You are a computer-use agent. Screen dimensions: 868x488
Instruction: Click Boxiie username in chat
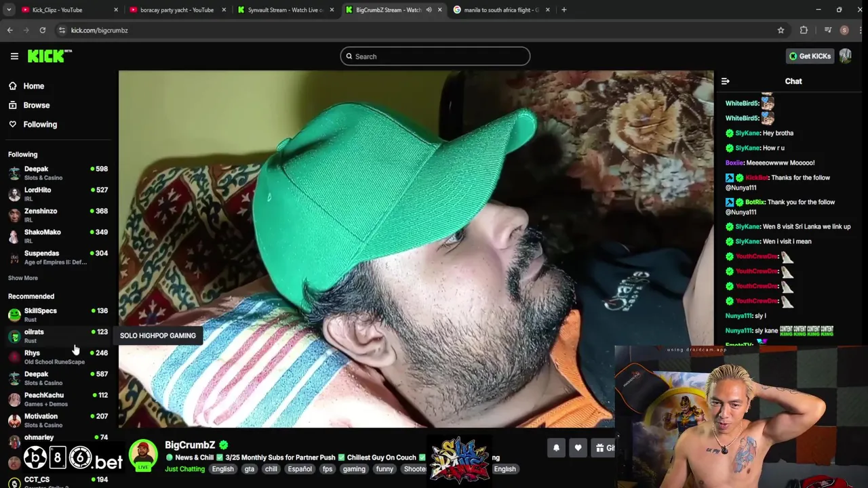click(x=734, y=163)
